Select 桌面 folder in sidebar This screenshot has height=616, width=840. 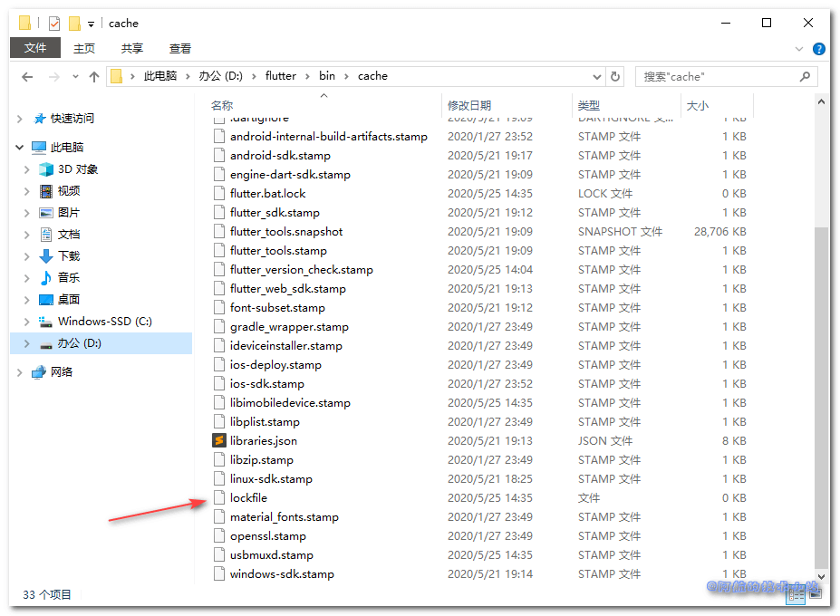pos(69,300)
